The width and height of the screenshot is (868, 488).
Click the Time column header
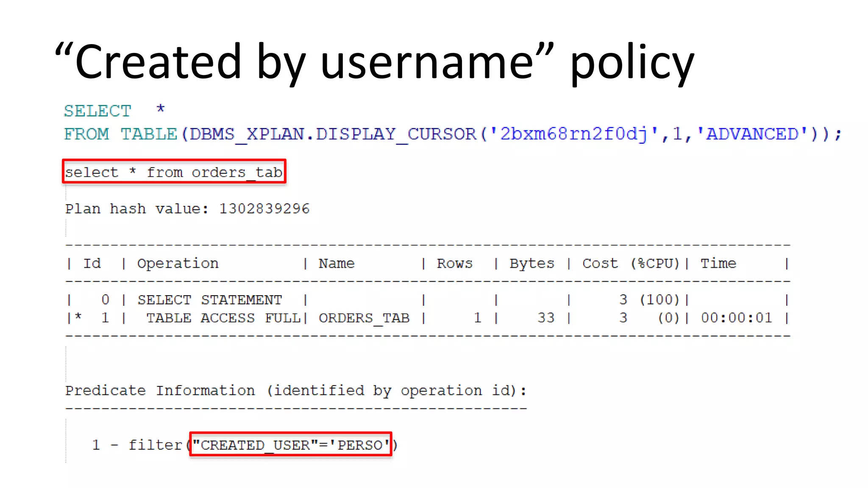pos(718,263)
